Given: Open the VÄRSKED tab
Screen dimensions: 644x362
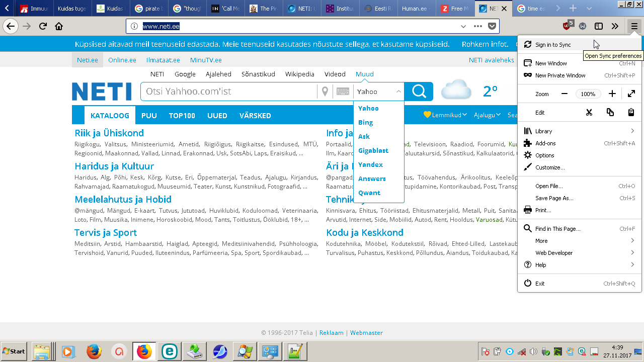Looking at the screenshot, I should (255, 116).
